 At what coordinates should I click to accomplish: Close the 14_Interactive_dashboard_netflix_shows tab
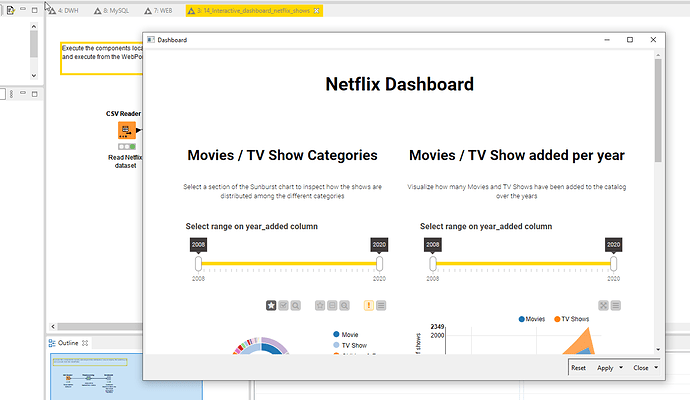[316, 11]
